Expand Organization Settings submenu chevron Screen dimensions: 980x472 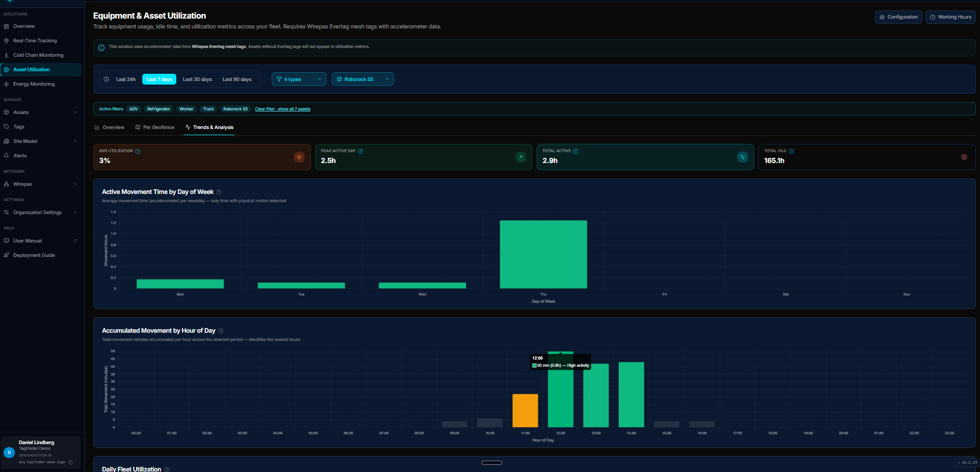(75, 213)
